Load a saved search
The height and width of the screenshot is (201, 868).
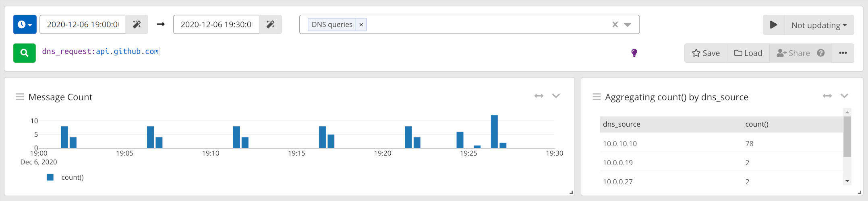pyautogui.click(x=748, y=53)
